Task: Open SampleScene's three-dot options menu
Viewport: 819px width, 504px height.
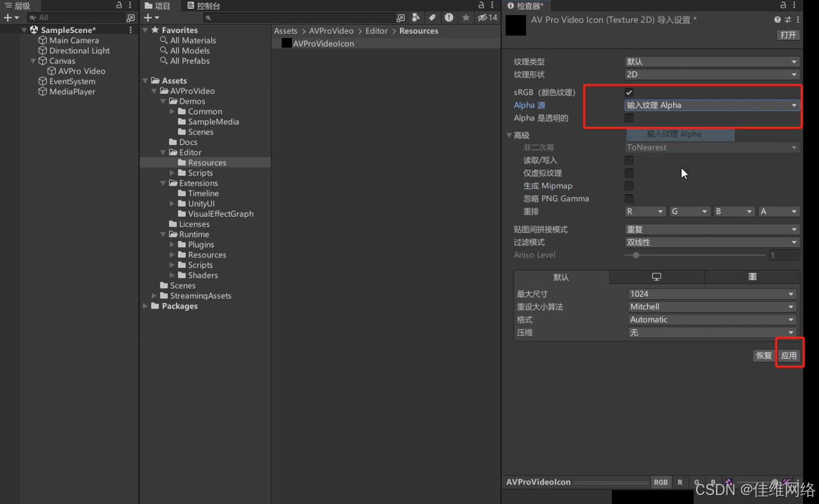Action: click(x=130, y=30)
